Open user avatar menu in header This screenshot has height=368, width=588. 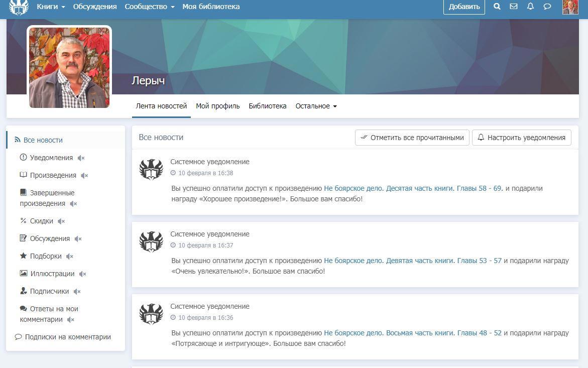[570, 7]
